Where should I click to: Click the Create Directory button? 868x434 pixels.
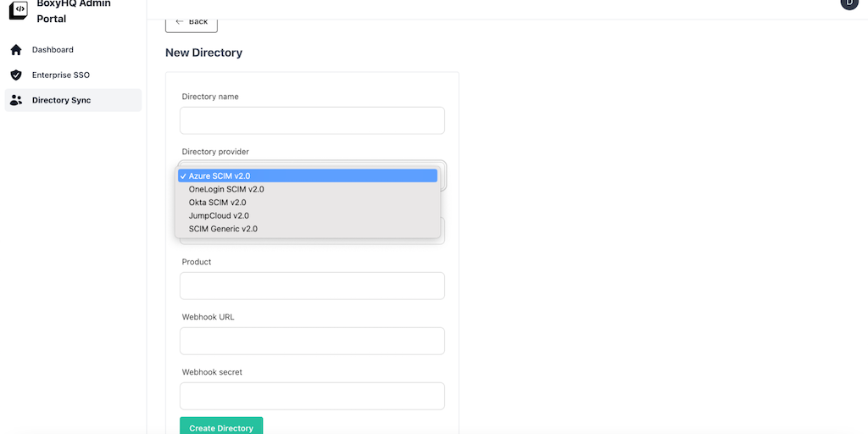221,427
